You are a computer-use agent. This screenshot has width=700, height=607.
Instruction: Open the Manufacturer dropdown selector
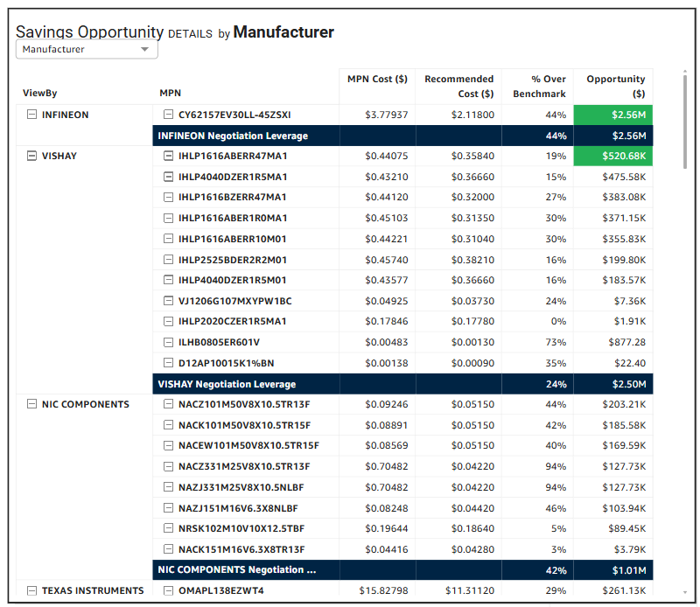(x=87, y=49)
